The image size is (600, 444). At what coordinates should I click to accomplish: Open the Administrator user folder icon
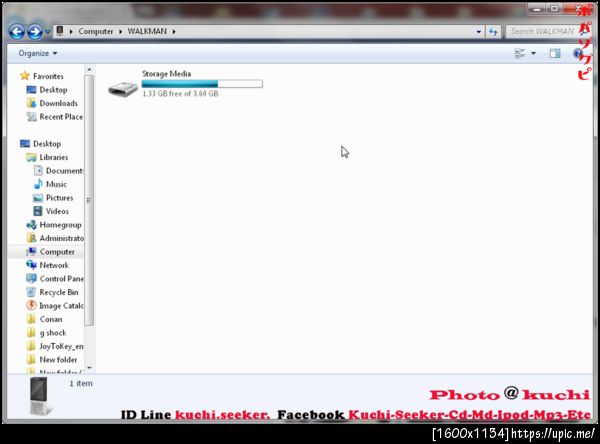(x=31, y=238)
